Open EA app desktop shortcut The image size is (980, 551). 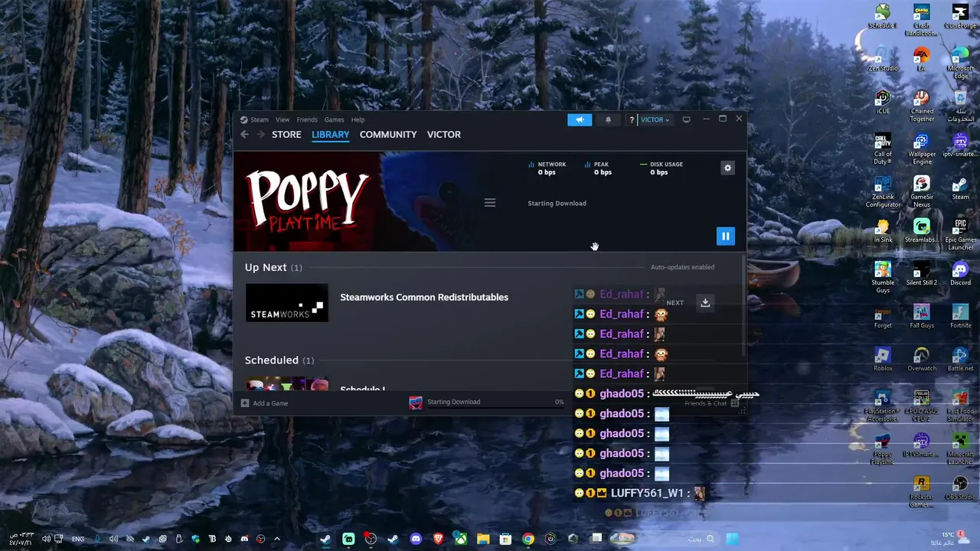tap(922, 59)
